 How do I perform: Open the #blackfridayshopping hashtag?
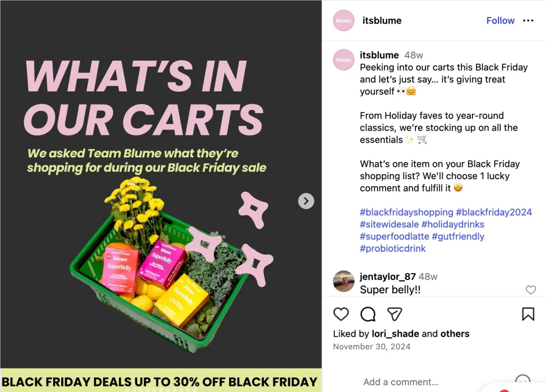pos(406,212)
